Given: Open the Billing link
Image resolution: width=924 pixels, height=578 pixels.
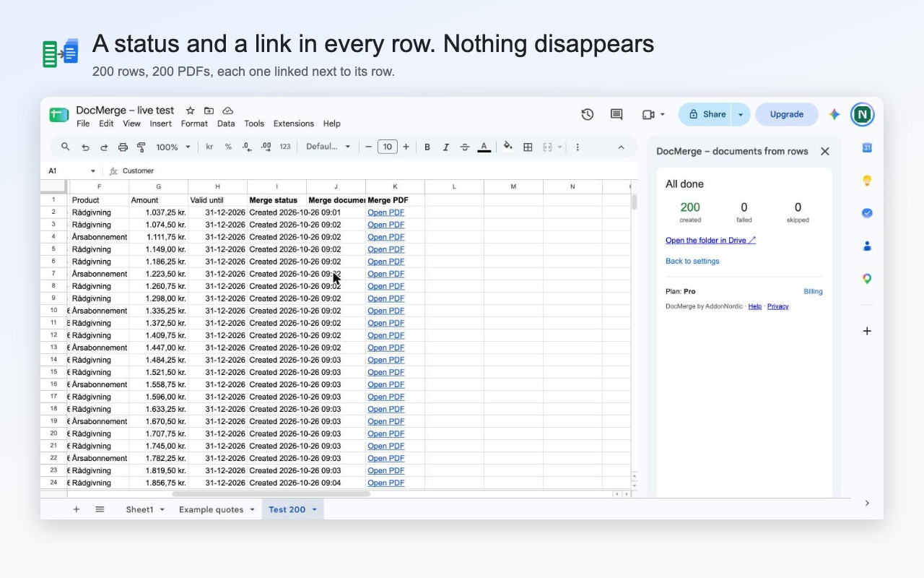Looking at the screenshot, I should (x=813, y=292).
